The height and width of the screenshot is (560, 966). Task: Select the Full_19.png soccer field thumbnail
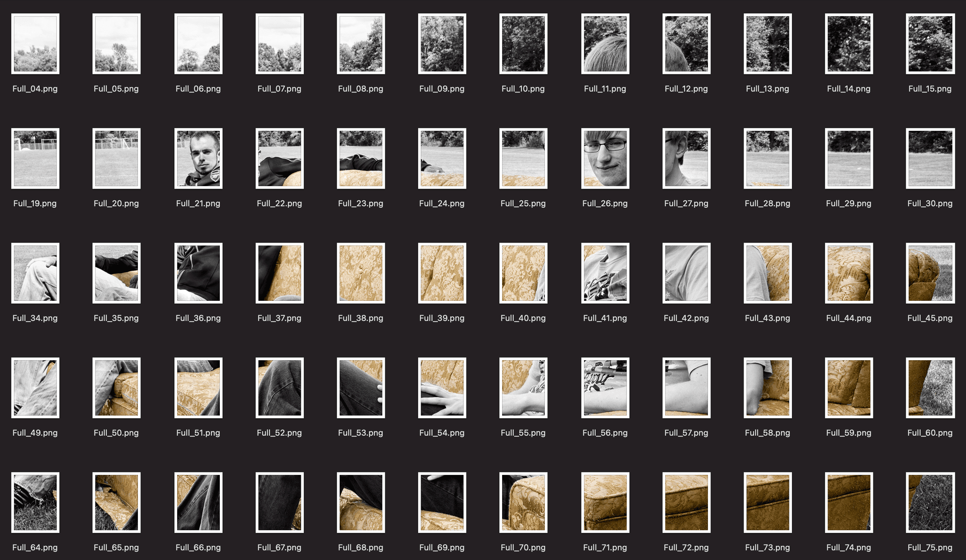click(35, 158)
